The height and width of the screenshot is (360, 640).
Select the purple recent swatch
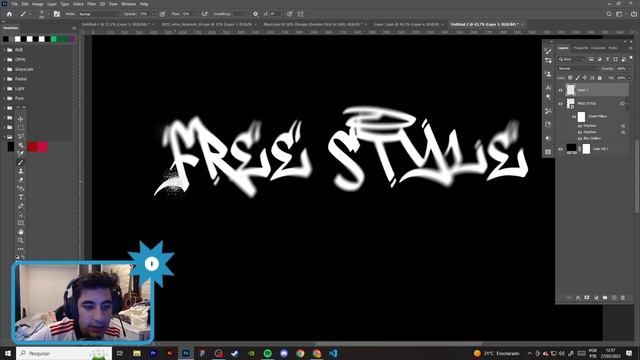pos(72,39)
